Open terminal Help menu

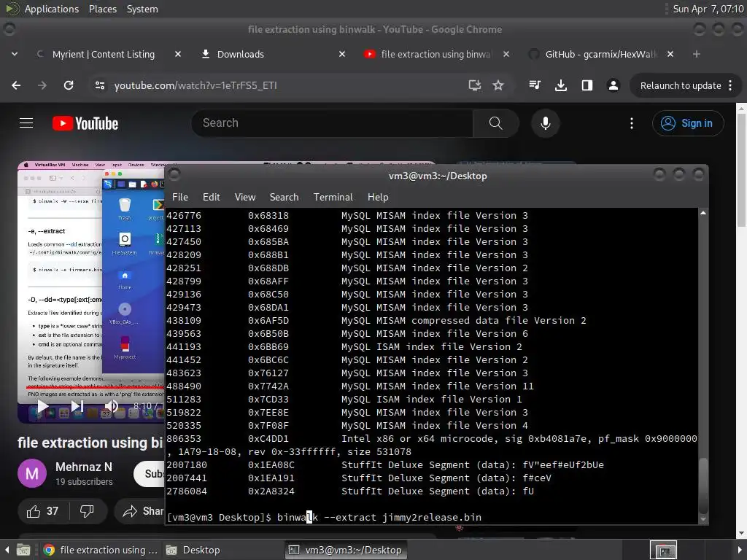(378, 197)
